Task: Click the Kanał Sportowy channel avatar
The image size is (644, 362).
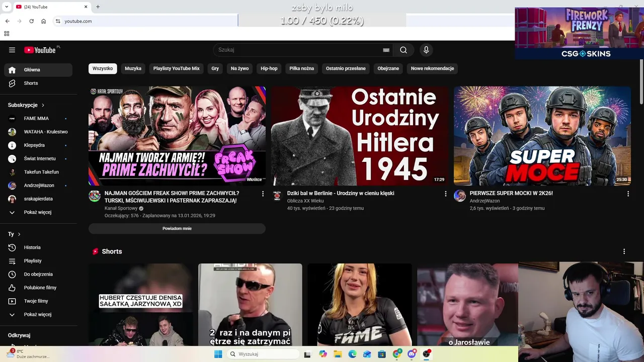Action: tap(95, 196)
